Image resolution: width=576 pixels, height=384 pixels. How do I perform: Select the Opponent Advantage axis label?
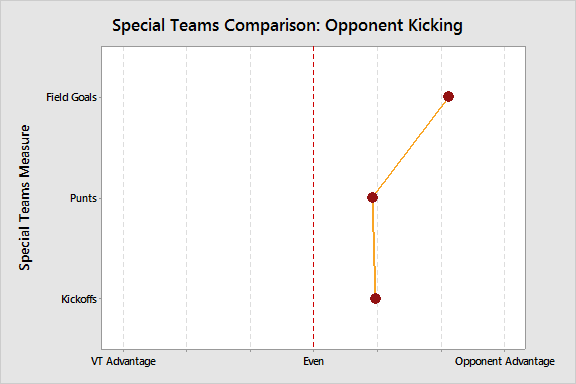505,361
